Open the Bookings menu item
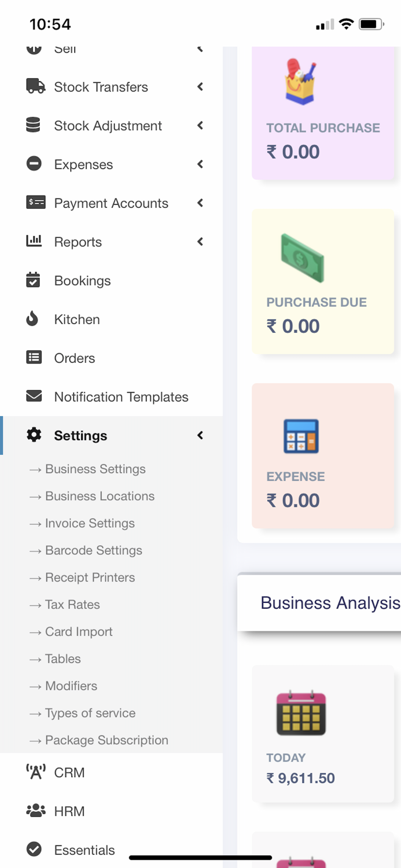Screen dimensions: 401x868 click(82, 281)
